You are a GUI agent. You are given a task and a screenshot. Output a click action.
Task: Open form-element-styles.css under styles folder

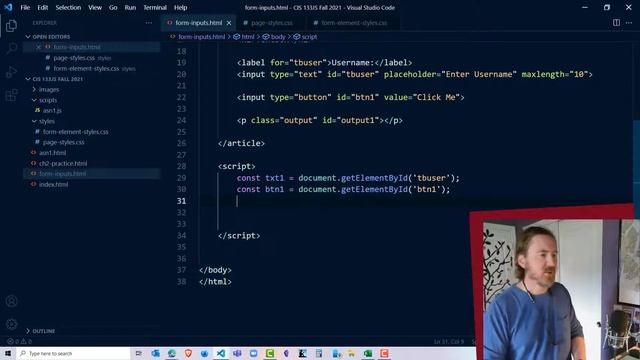(76, 132)
